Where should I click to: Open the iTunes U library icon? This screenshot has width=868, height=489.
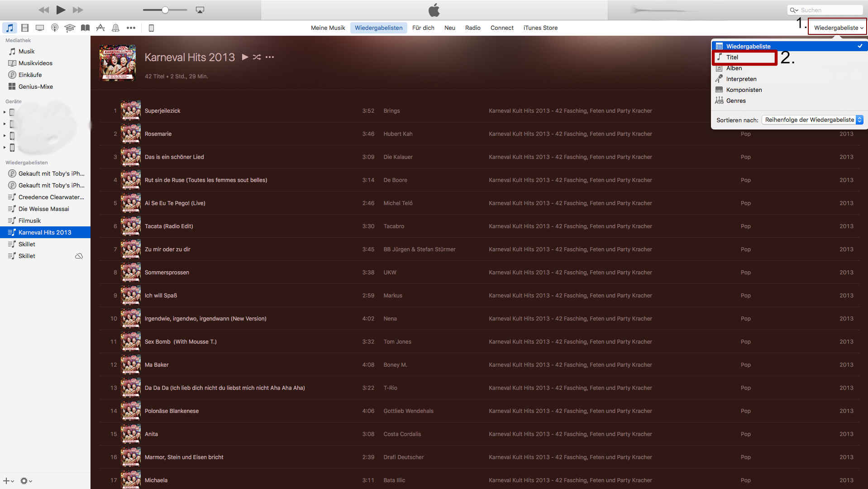click(x=70, y=28)
